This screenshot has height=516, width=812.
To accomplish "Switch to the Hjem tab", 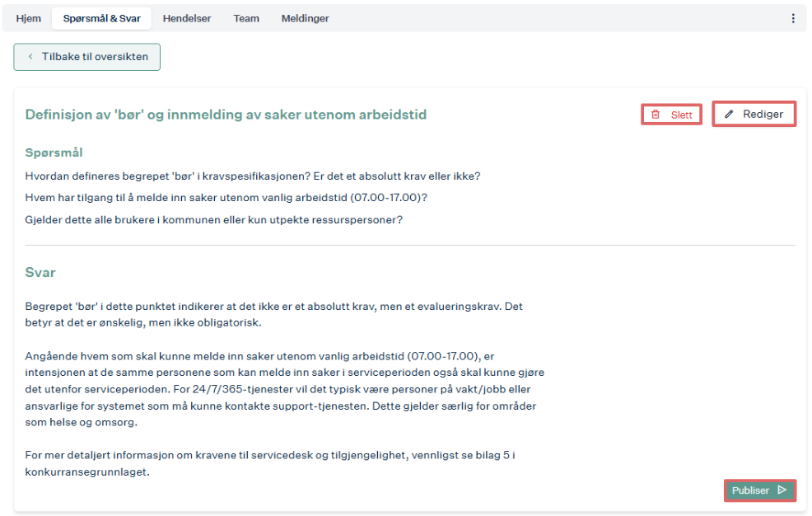I will (29, 19).
